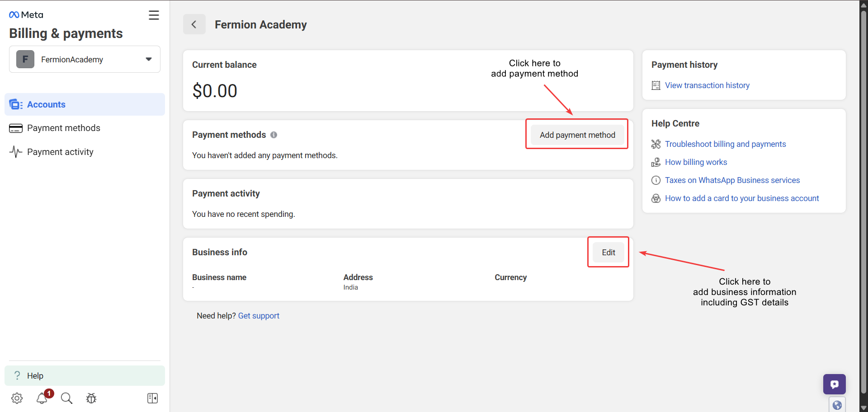Viewport: 868px width, 412px height.
Task: Click the Meta logo
Action: [26, 15]
